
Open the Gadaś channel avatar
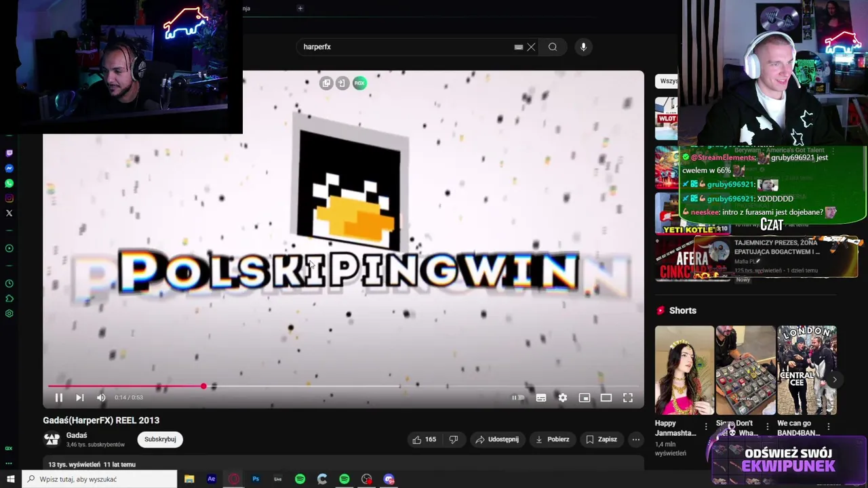52,439
